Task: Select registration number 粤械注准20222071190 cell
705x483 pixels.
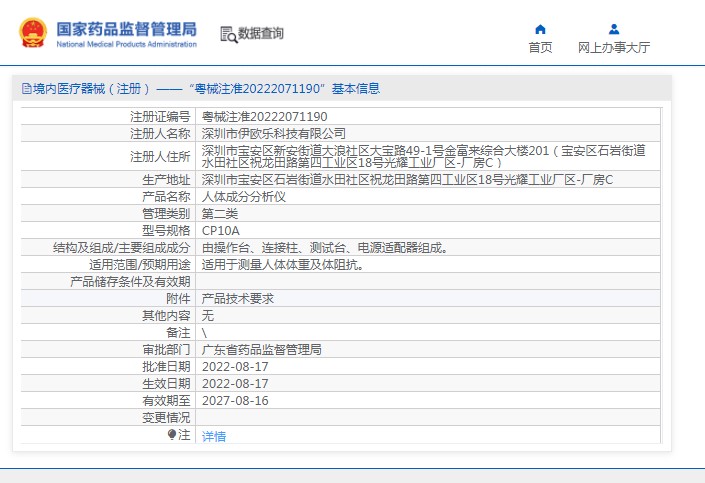Action: coord(264,116)
